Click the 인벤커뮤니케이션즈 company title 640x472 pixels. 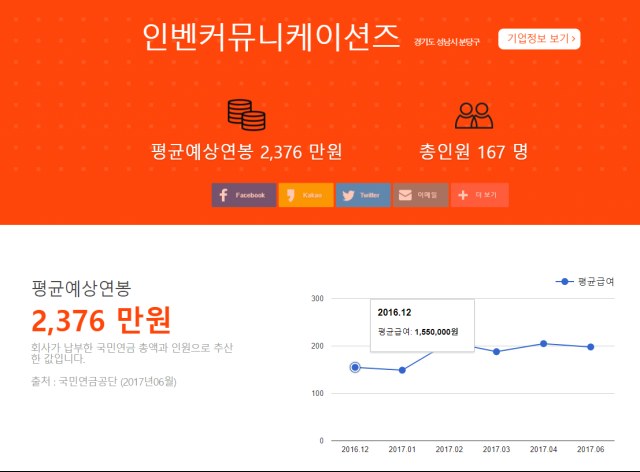[x=271, y=38]
